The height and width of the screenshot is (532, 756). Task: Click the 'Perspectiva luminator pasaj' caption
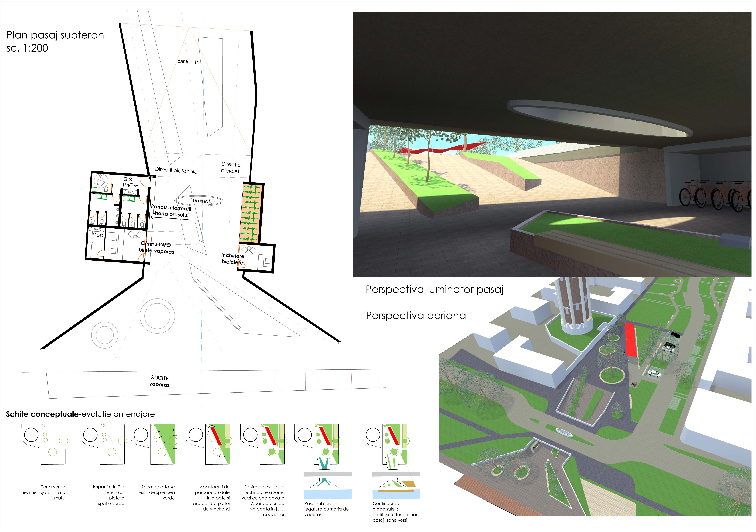pyautogui.click(x=434, y=290)
